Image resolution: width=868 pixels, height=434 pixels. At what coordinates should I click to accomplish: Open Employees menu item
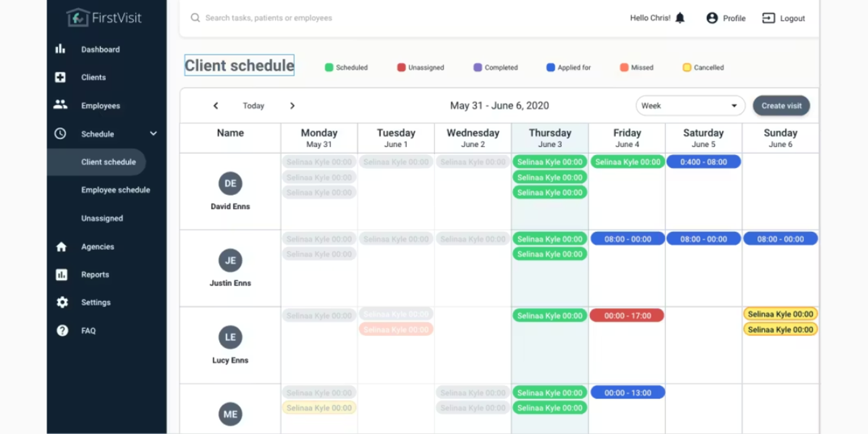point(100,105)
